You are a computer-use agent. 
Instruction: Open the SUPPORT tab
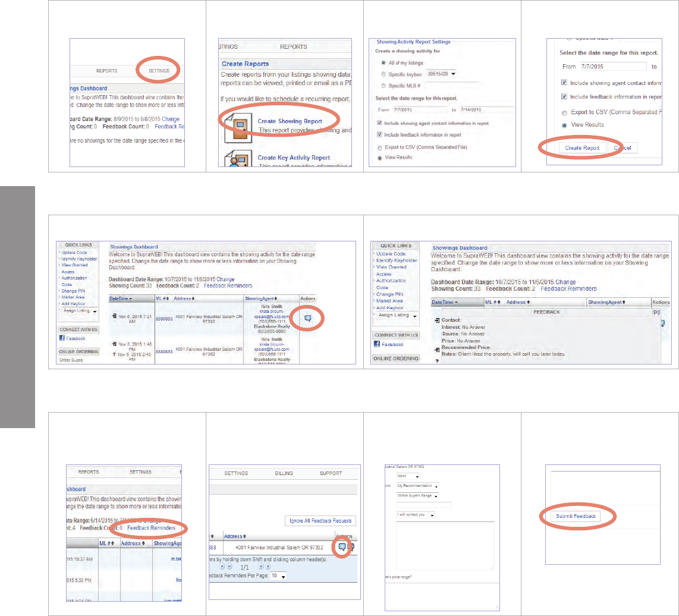[x=331, y=473]
